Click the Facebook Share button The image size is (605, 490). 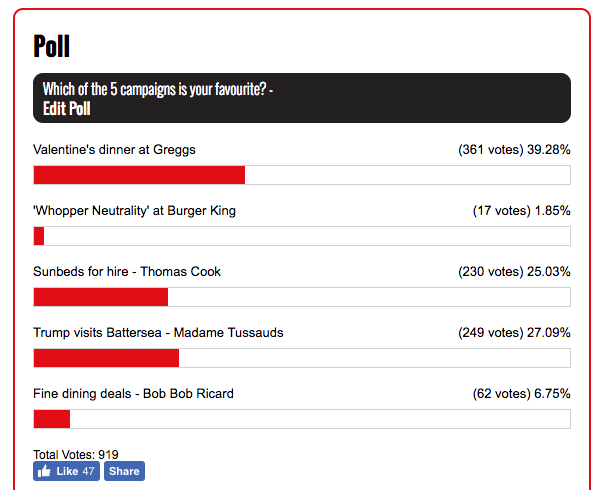[124, 471]
